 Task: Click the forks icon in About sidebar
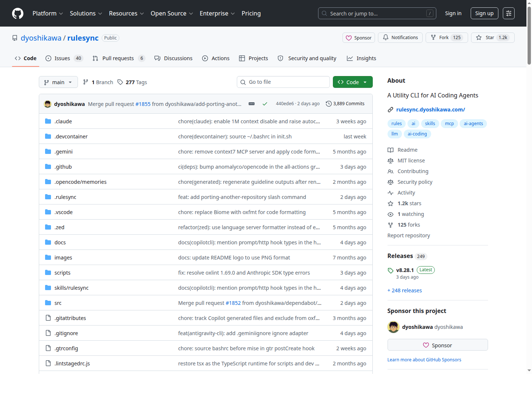[391, 225]
